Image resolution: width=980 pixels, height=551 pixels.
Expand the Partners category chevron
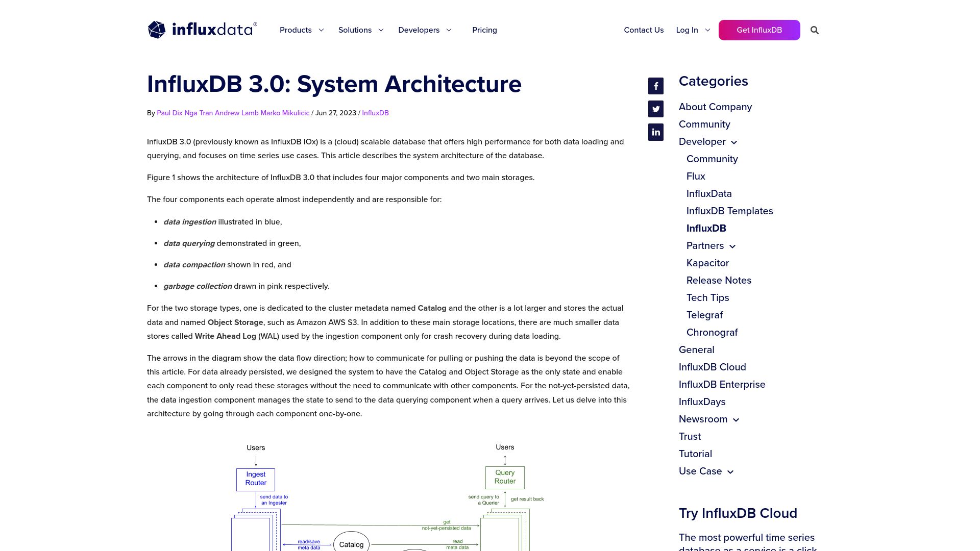pos(732,246)
